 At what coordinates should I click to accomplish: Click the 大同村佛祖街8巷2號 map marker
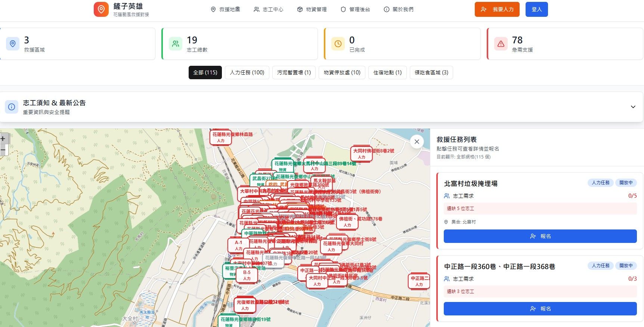[362, 154]
